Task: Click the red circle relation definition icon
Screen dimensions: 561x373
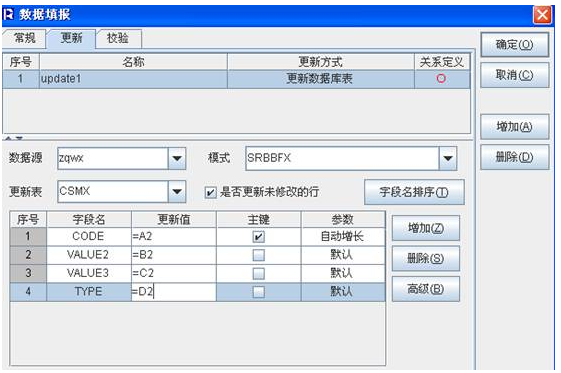Action: pos(441,78)
